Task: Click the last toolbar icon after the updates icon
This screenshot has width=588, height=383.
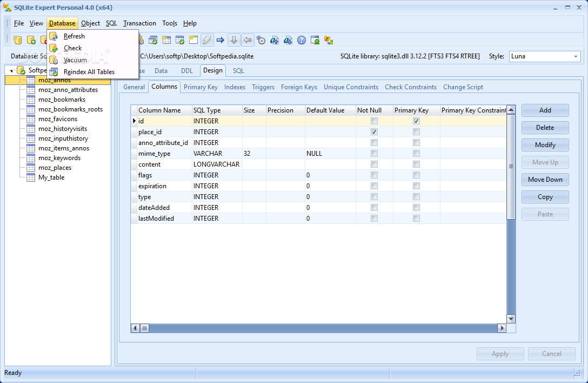Action: point(329,40)
